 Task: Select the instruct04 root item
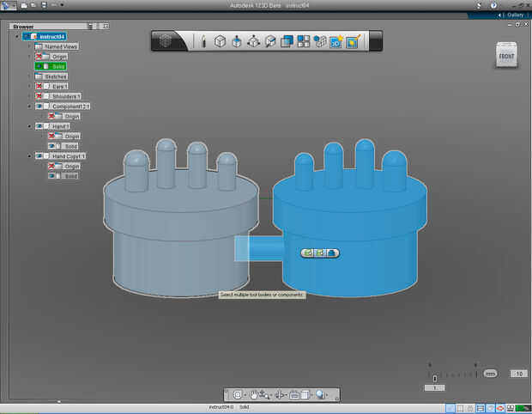(x=45, y=36)
